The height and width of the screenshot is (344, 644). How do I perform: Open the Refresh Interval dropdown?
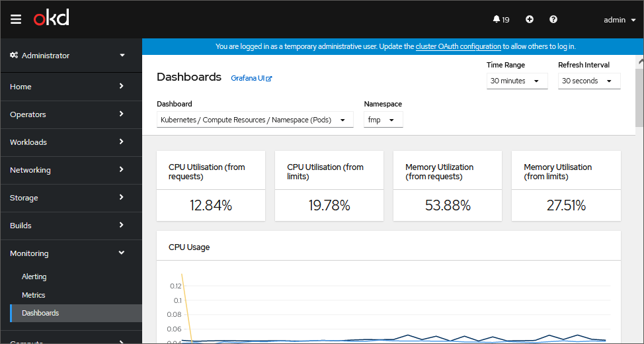point(588,81)
